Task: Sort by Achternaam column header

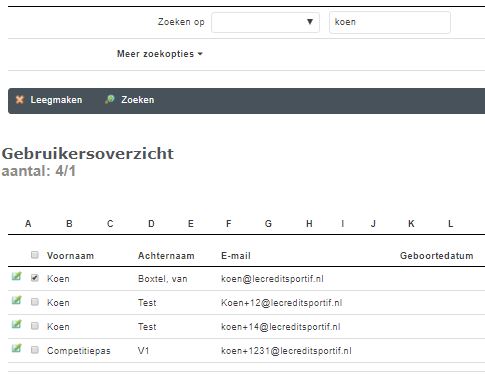Action: click(x=166, y=256)
